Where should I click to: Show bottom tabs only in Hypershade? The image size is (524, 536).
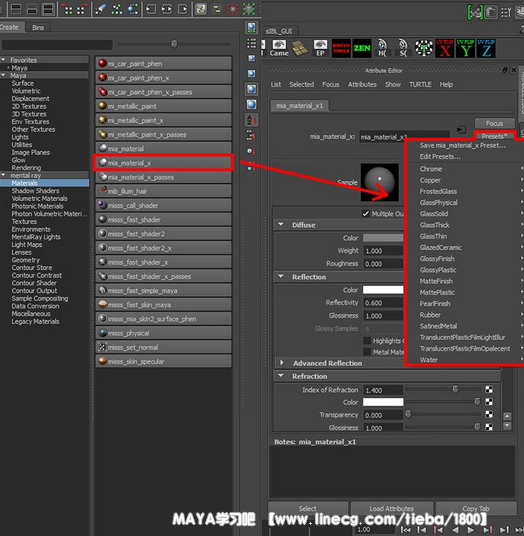[x=32, y=9]
